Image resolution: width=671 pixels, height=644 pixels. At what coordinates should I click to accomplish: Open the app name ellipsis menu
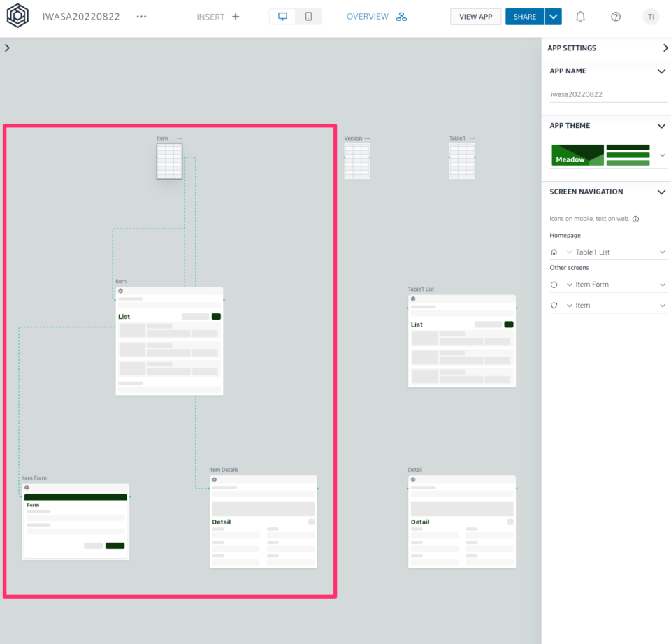[142, 17]
